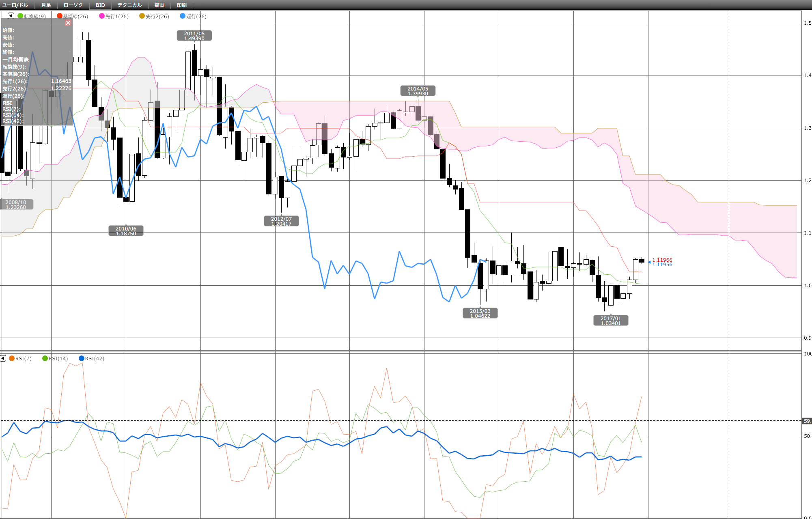Click the 2011/05 1.49390 high marker

coord(194,36)
